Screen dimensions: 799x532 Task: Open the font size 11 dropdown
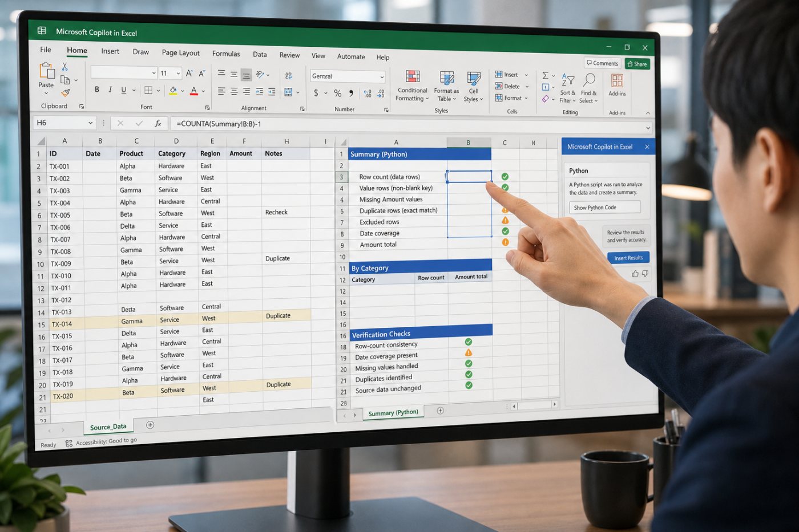(178, 73)
